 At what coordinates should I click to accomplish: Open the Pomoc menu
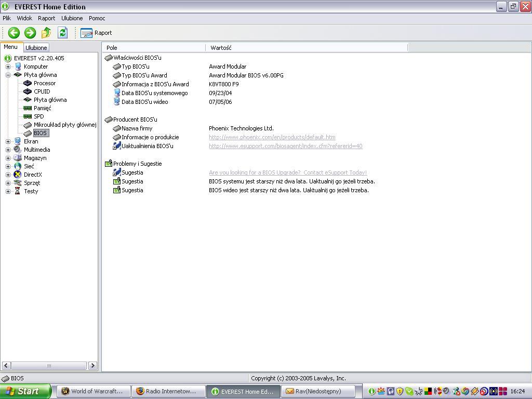point(97,18)
